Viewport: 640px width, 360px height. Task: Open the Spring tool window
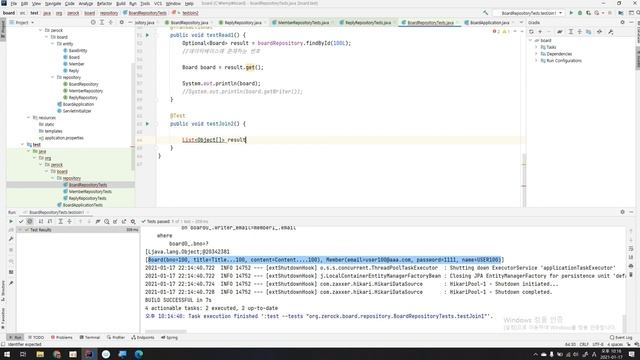pos(169,338)
